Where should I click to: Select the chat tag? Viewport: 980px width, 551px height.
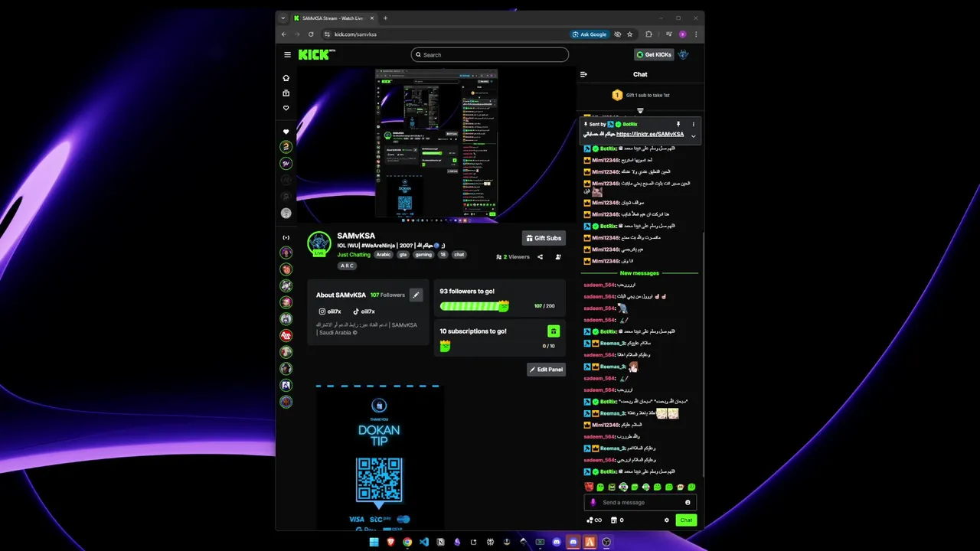click(459, 255)
